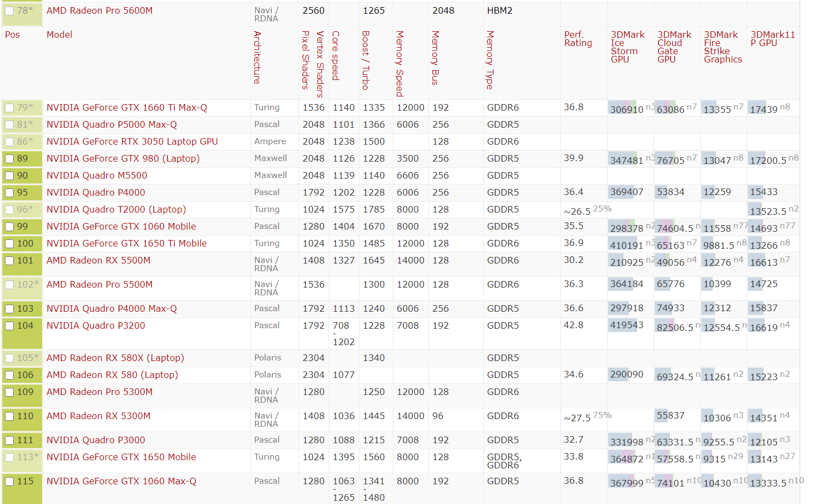Click Cloud Gate score 55837 for RX 5300M
Image resolution: width=813 pixels, height=504 pixels.
671,415
